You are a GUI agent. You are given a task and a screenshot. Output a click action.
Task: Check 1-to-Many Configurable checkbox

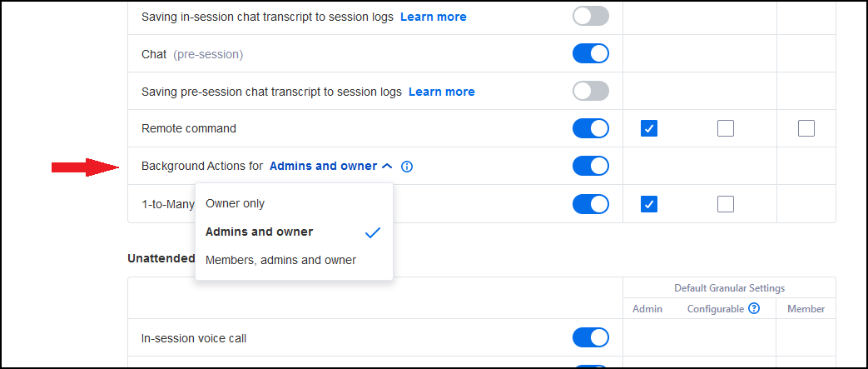(726, 204)
